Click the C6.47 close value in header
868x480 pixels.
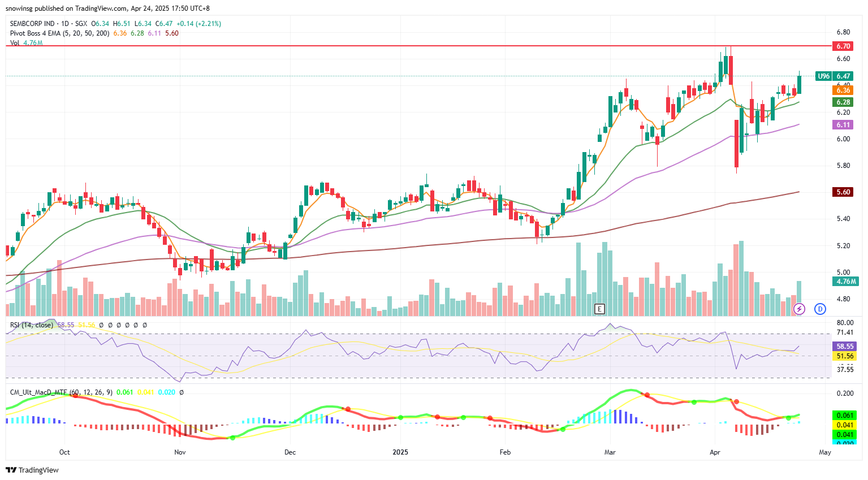pyautogui.click(x=164, y=24)
